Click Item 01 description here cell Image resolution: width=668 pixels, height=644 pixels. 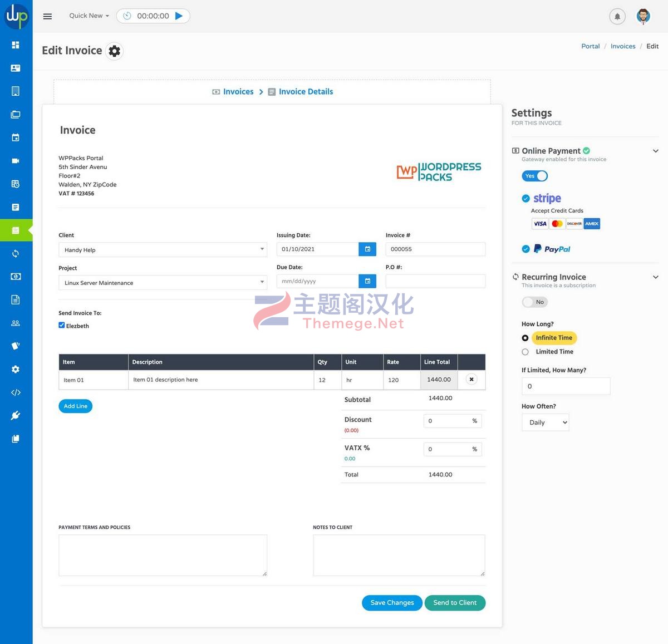coord(221,380)
